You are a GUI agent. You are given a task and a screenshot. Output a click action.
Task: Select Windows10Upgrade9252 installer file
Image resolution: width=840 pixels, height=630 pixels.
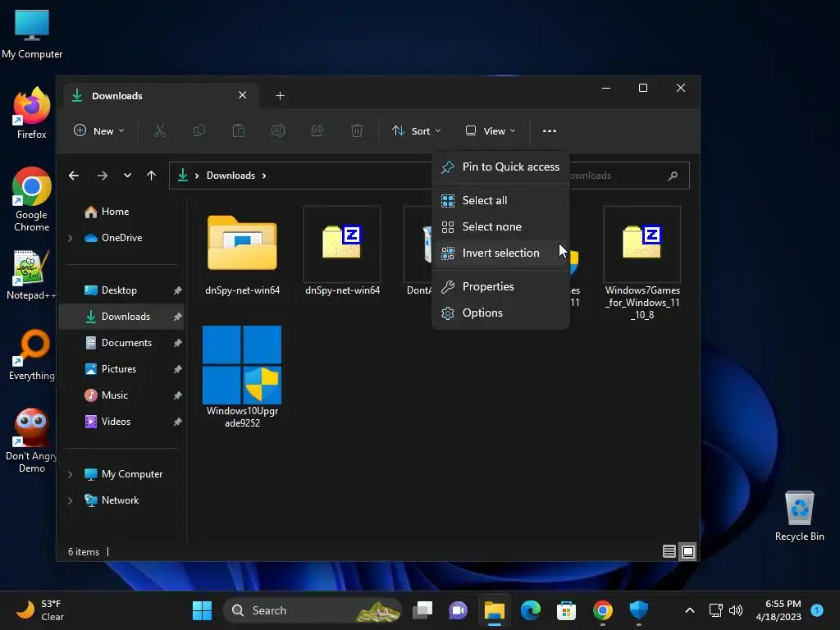(x=242, y=377)
